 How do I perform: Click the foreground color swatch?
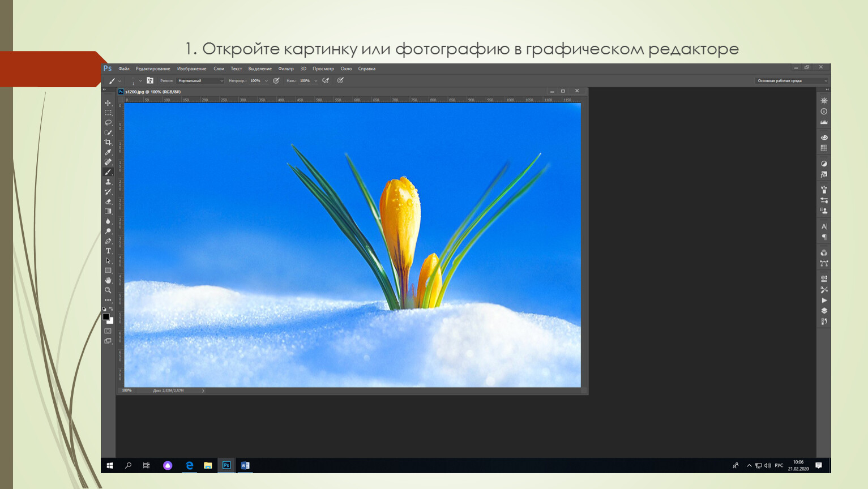[x=105, y=317]
